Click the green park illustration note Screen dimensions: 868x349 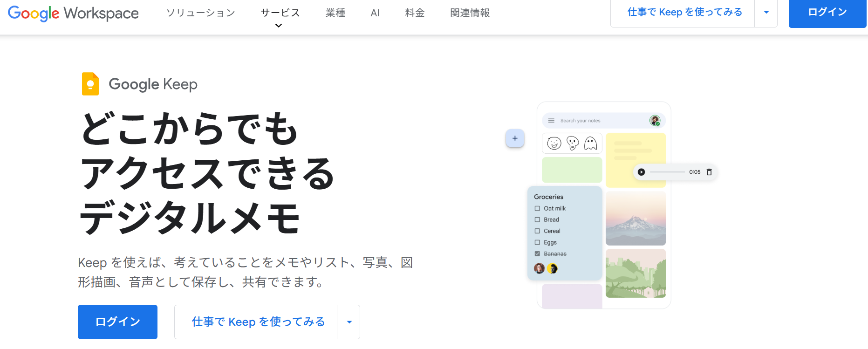click(636, 274)
